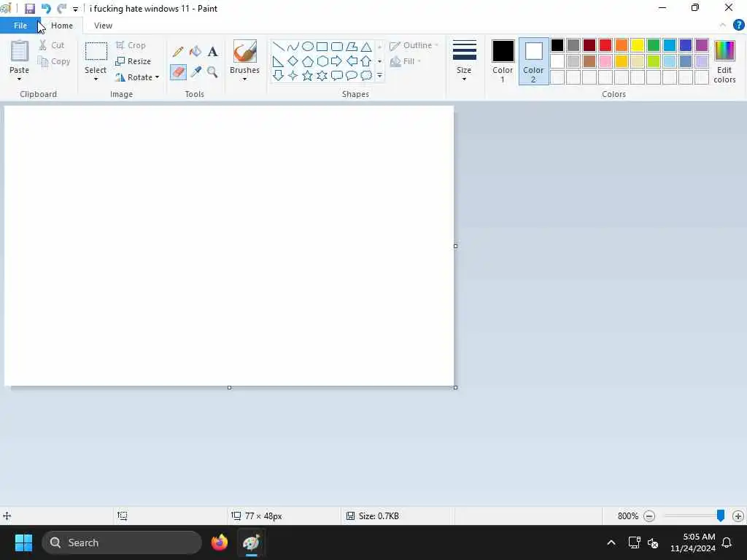Click the Undo arrow in title bar
This screenshot has height=560, width=747.
point(46,9)
